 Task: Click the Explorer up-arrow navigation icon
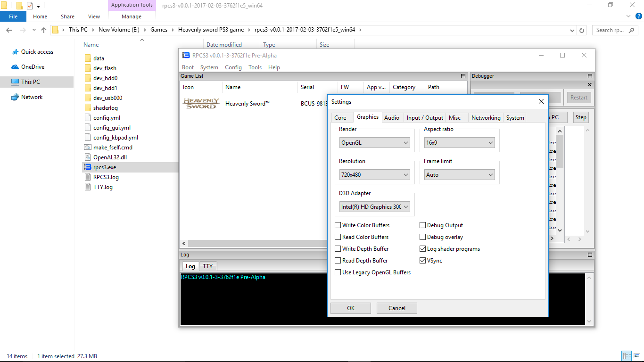[x=44, y=30]
